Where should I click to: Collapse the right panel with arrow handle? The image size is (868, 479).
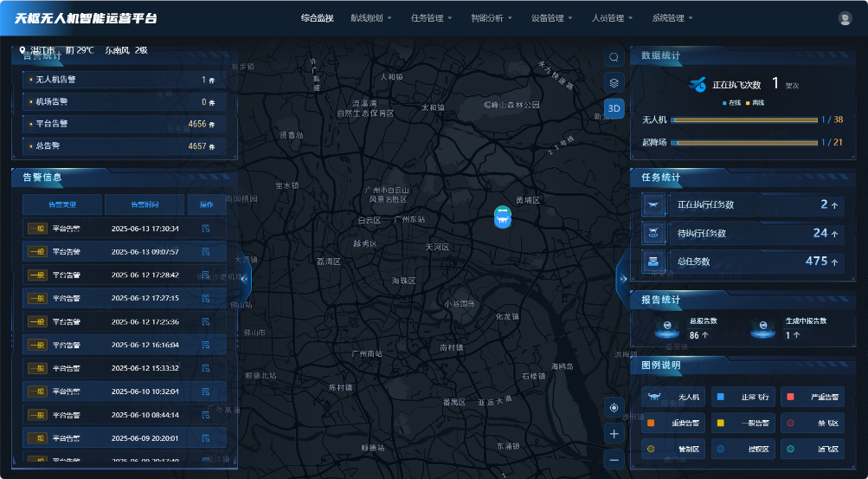tap(622, 278)
